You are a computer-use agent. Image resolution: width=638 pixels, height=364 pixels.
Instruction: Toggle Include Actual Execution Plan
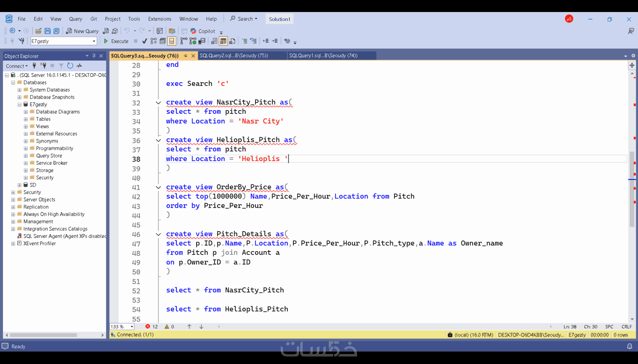[184, 41]
